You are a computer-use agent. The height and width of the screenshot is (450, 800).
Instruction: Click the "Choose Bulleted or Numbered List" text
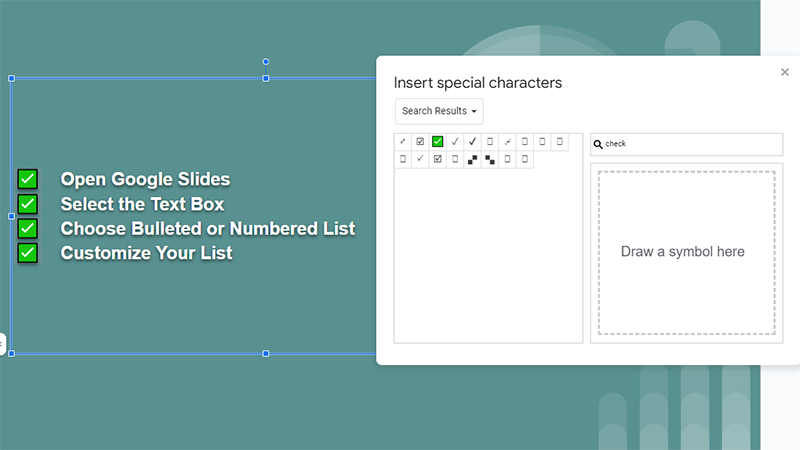coord(208,229)
